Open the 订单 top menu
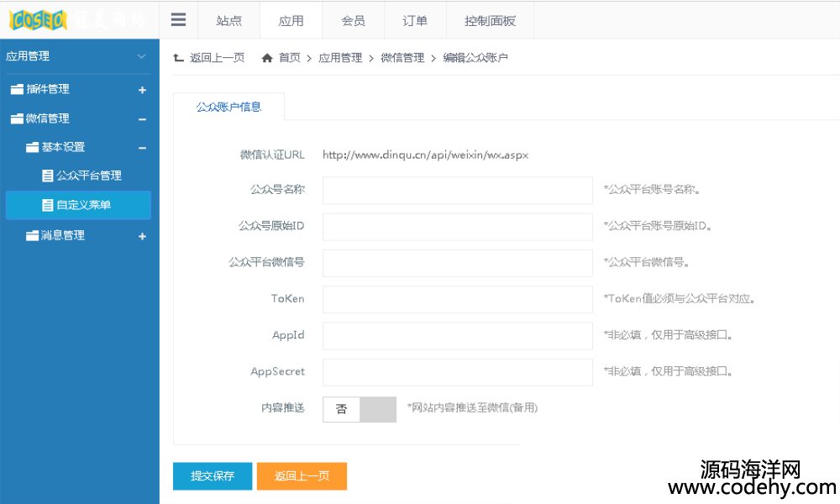Screen dimensions: 840x504 415,20
